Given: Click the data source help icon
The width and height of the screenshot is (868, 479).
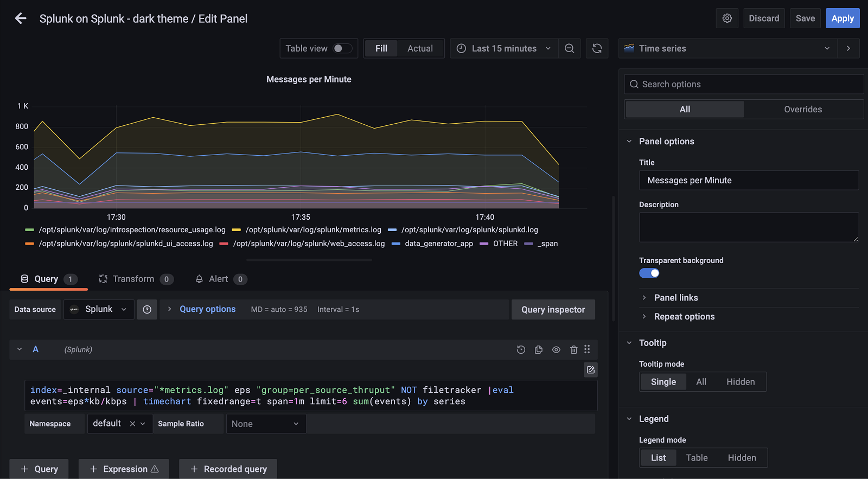Looking at the screenshot, I should click(147, 309).
